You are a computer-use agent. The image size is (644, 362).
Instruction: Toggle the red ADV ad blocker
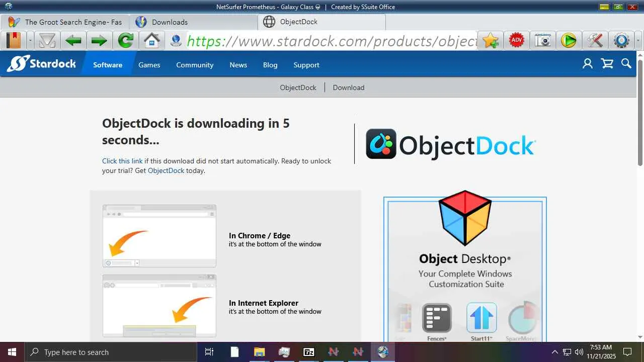click(517, 40)
